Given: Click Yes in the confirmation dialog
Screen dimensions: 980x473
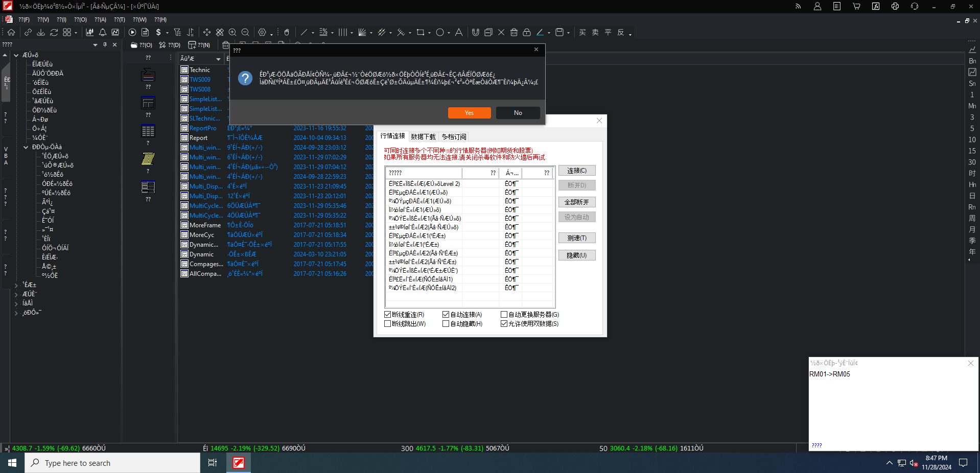Looking at the screenshot, I should tap(469, 113).
